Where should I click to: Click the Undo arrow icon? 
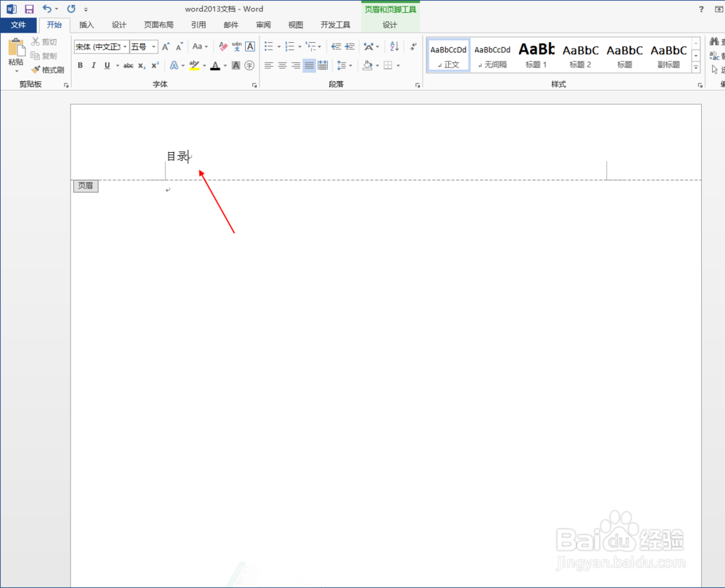[46, 9]
